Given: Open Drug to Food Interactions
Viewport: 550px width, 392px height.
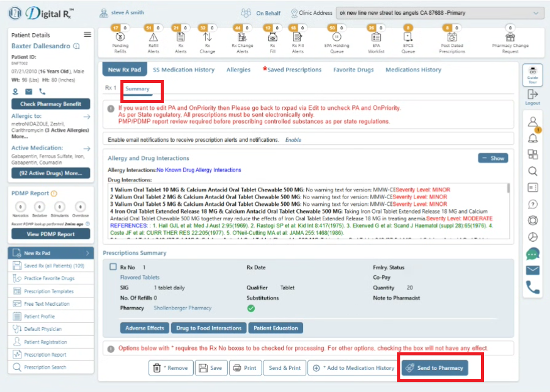Looking at the screenshot, I should tap(209, 328).
